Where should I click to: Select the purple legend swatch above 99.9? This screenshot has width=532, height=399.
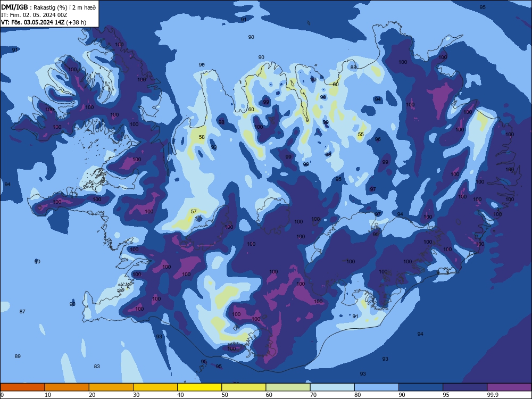coord(509,387)
